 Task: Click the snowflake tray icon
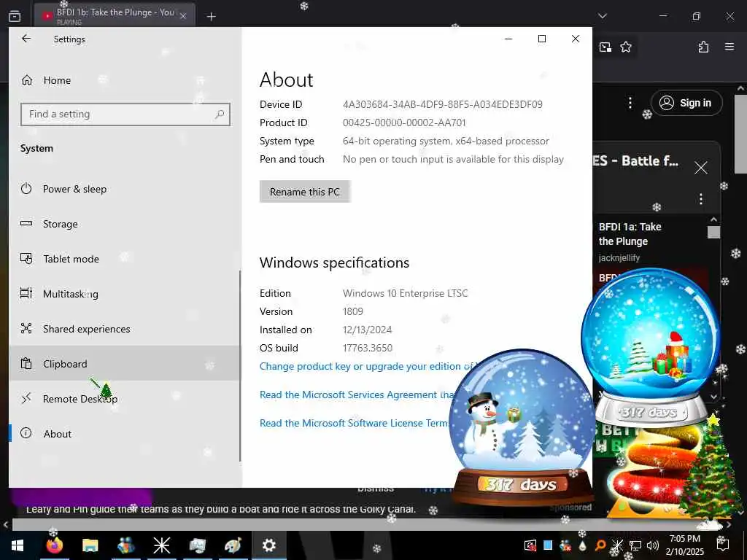pyautogui.click(x=617, y=545)
